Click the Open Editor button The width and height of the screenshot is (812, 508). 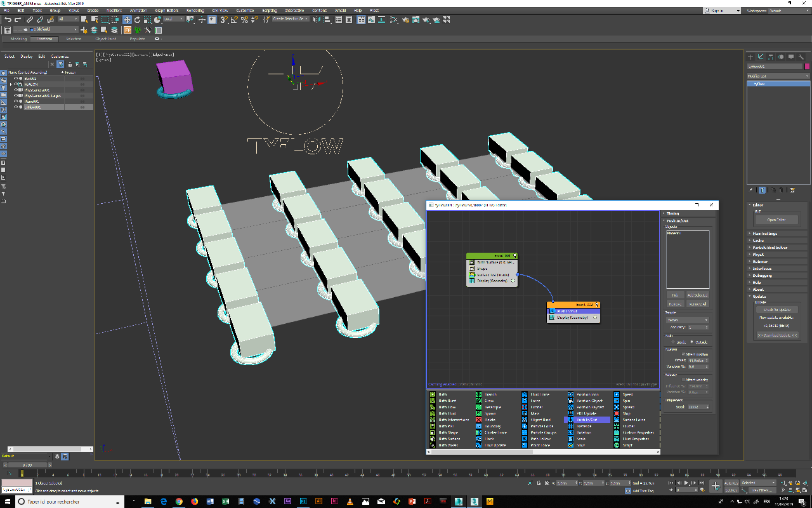click(x=776, y=220)
